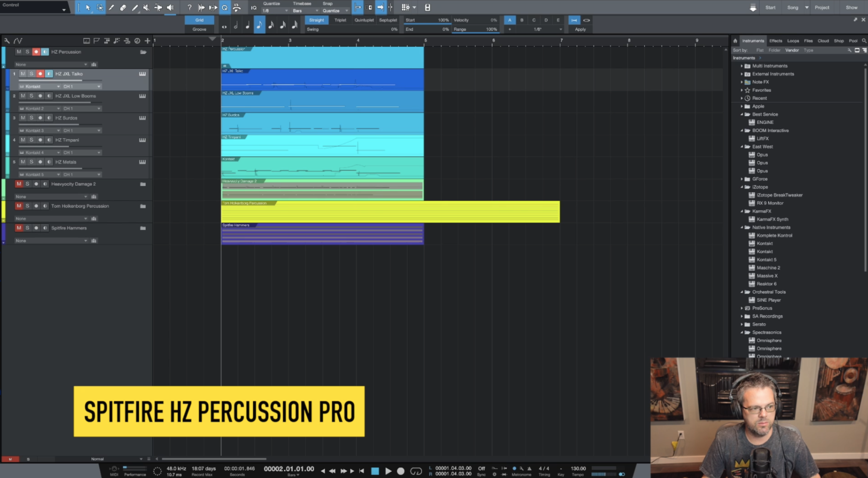The height and width of the screenshot is (478, 868).
Task: Adjust the Swing percentage slider
Action: click(352, 29)
